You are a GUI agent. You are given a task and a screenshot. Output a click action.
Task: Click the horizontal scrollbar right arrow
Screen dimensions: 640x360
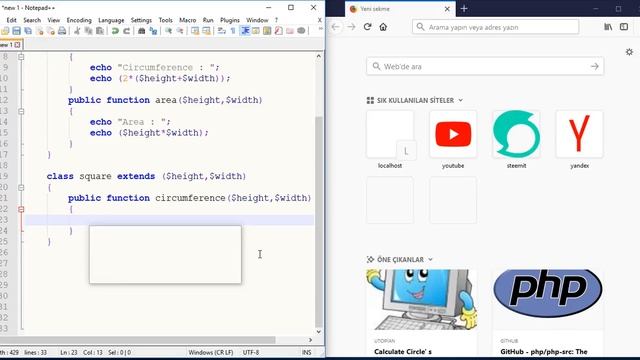tap(310, 340)
